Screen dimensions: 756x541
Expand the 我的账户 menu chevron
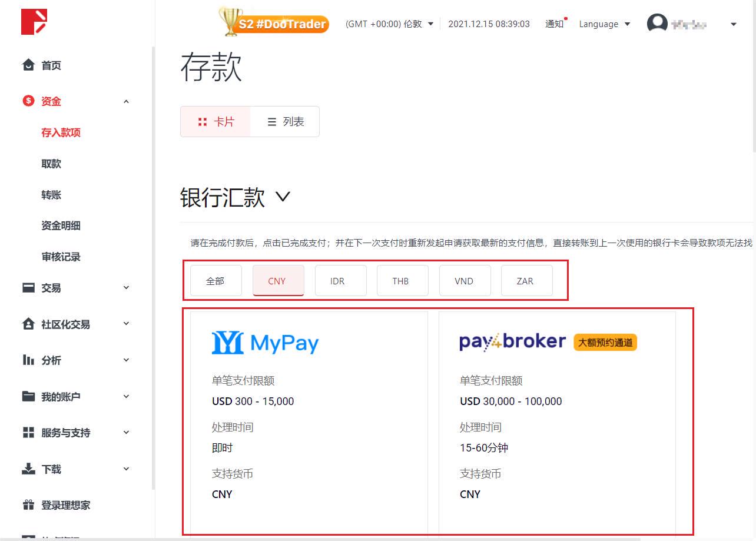pos(126,397)
